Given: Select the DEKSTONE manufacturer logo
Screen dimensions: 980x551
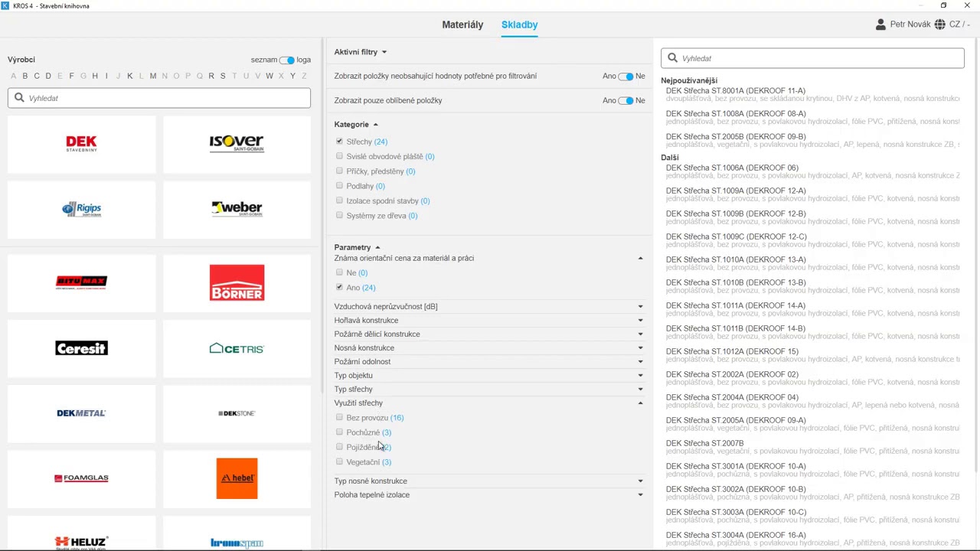Looking at the screenshot, I should click(x=237, y=413).
